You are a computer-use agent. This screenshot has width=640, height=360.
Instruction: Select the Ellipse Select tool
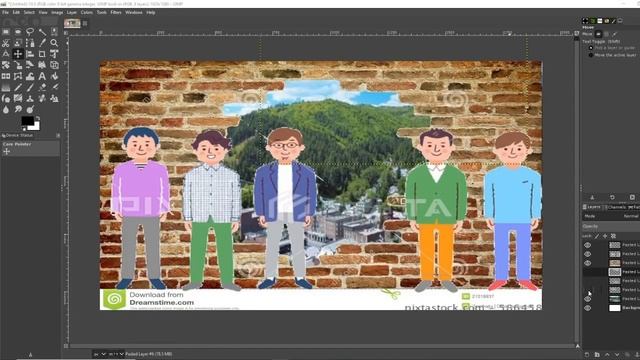[18, 32]
